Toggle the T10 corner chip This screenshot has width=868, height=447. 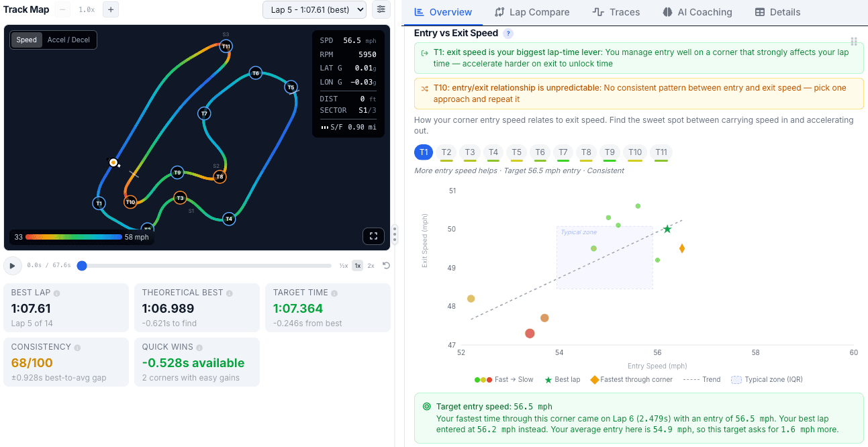(634, 152)
